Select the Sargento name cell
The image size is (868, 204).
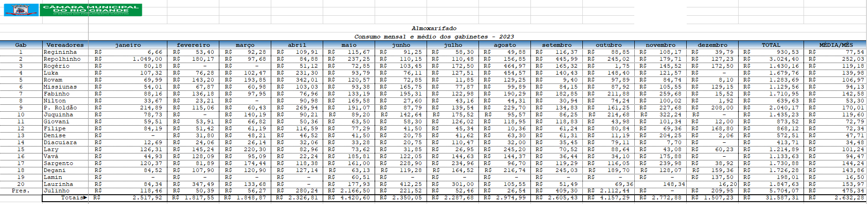(x=58, y=163)
